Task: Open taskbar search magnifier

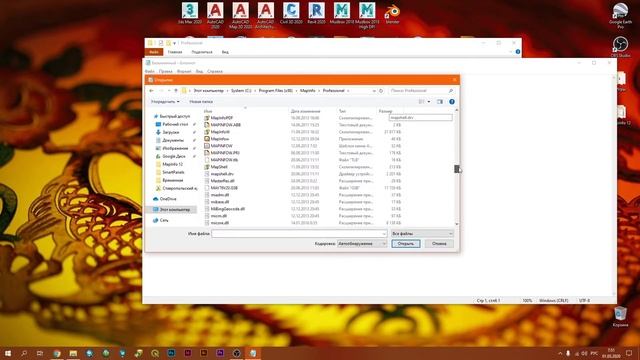Action: [24, 353]
